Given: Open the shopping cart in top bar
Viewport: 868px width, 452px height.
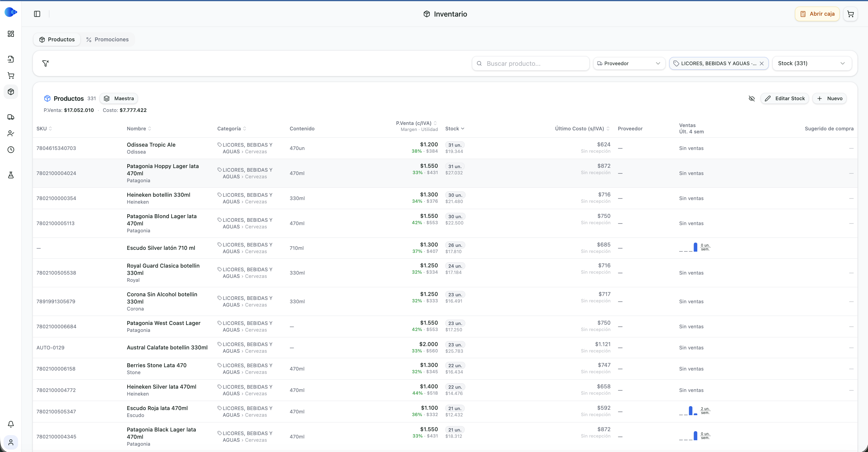Looking at the screenshot, I should point(851,14).
